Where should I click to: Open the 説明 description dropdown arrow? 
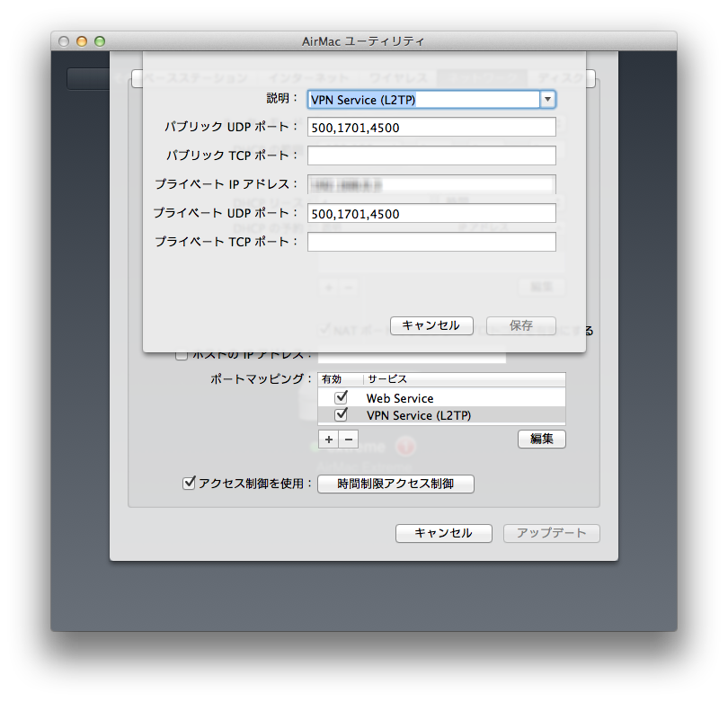548,100
